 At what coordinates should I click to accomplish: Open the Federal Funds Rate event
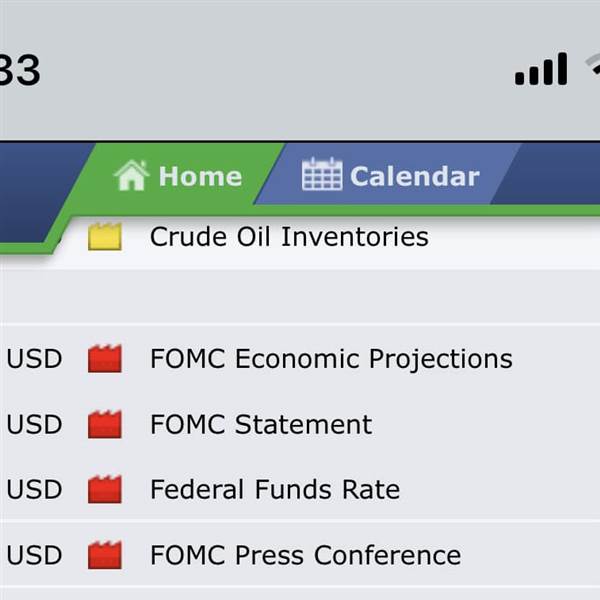point(275,489)
